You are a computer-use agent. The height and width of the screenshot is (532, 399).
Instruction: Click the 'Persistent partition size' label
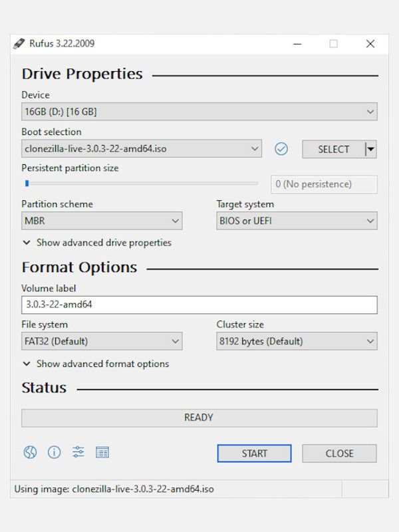pyautogui.click(x=70, y=168)
